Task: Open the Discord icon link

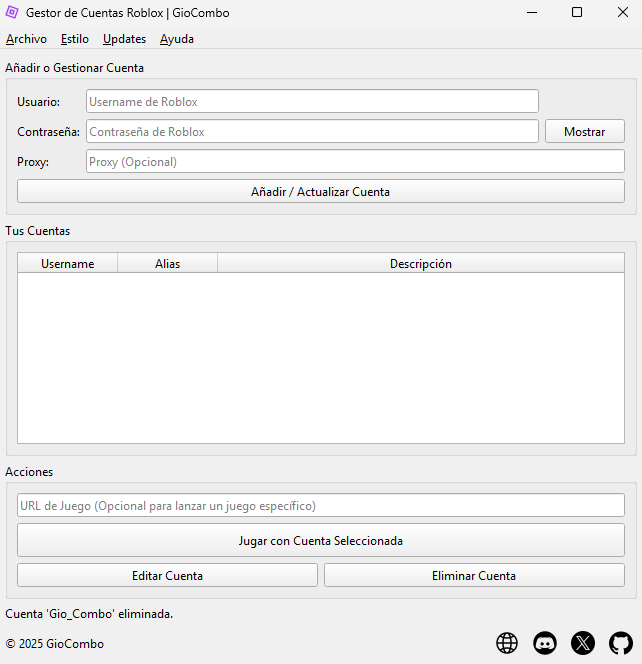Action: [x=545, y=643]
